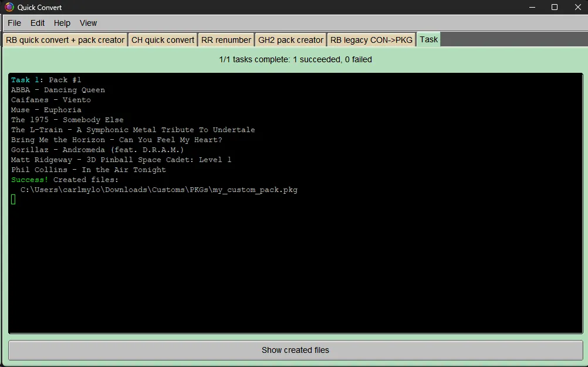Click the tasks complete status label
This screenshot has height=367, width=588.
pyautogui.click(x=294, y=59)
